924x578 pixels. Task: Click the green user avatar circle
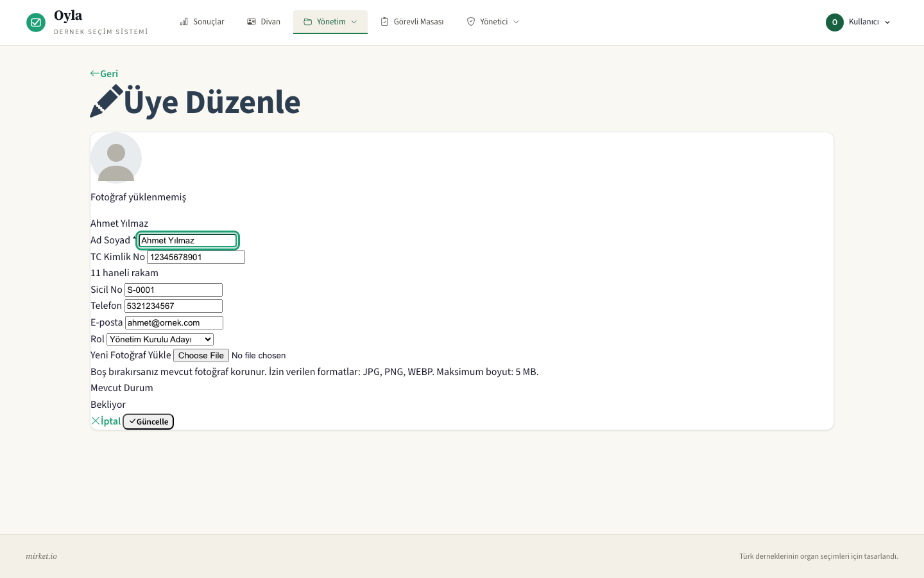[835, 22]
